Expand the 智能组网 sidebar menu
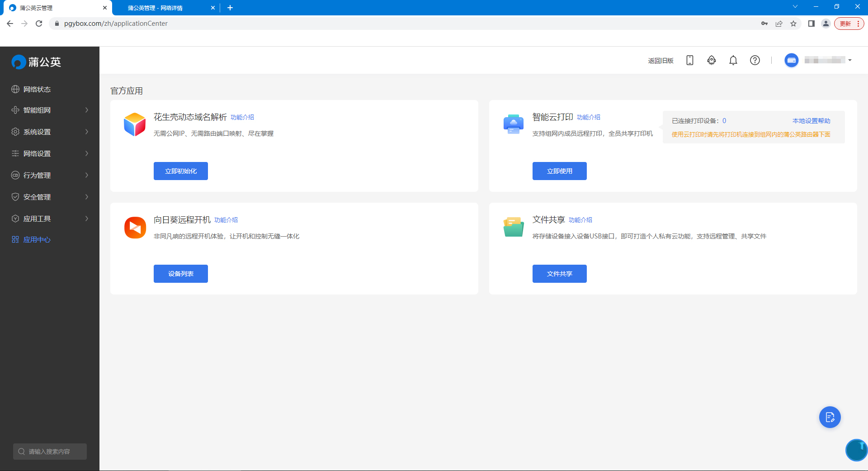Image resolution: width=868 pixels, height=471 pixels. pos(50,110)
